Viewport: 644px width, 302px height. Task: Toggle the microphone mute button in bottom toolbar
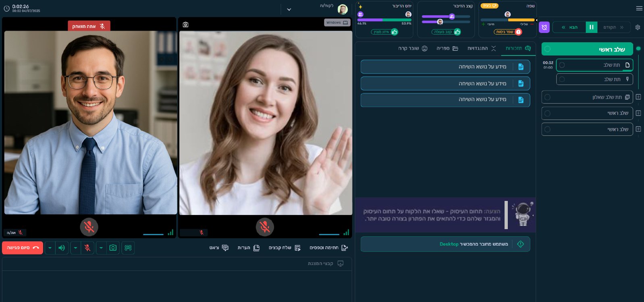point(87,248)
